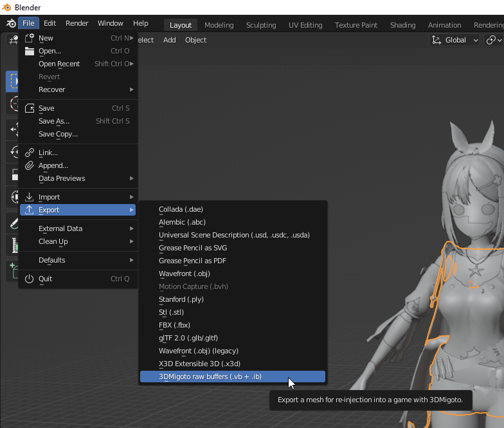Switch to the Shading workspace tab
This screenshot has width=504, height=428.
[x=402, y=25]
